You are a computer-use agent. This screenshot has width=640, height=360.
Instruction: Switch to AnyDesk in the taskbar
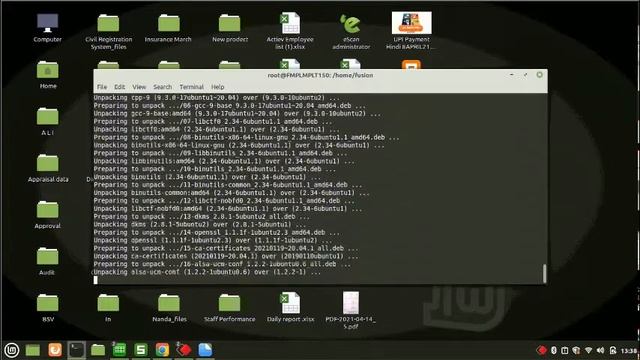184,350
